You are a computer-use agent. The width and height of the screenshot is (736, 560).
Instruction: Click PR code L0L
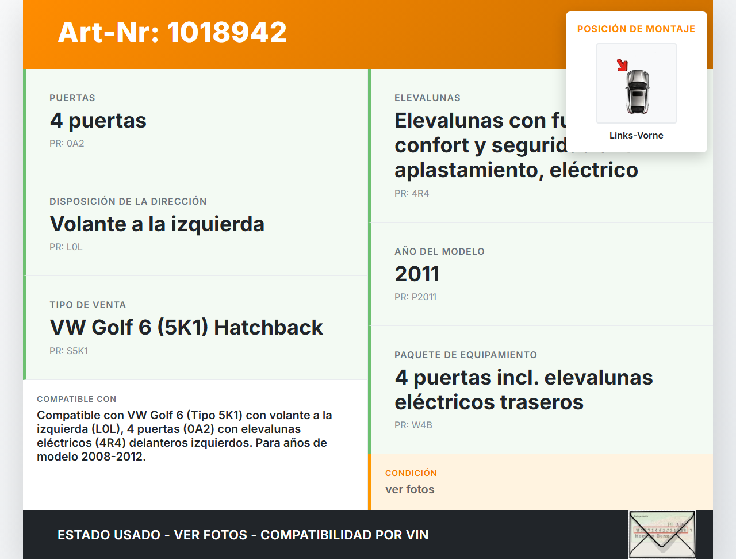pyautogui.click(x=66, y=247)
